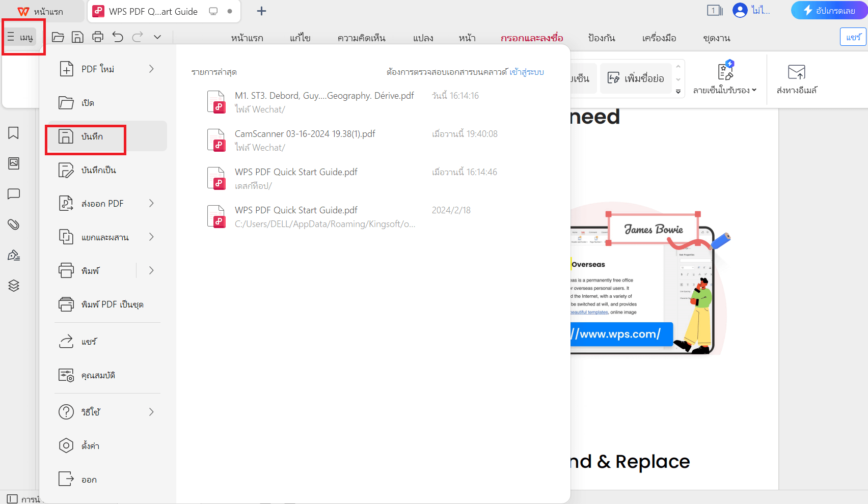Click the เพิ่มชื่อย่อ add initials button

[x=636, y=78]
